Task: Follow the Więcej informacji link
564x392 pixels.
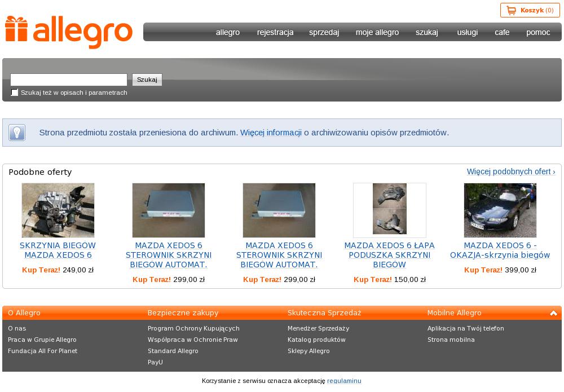Action: point(271,133)
